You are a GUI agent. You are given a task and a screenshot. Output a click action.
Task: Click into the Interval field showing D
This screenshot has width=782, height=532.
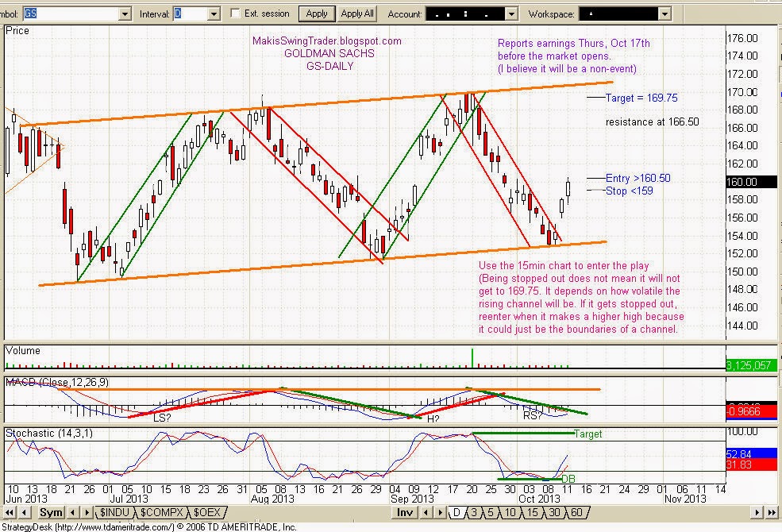191,14
